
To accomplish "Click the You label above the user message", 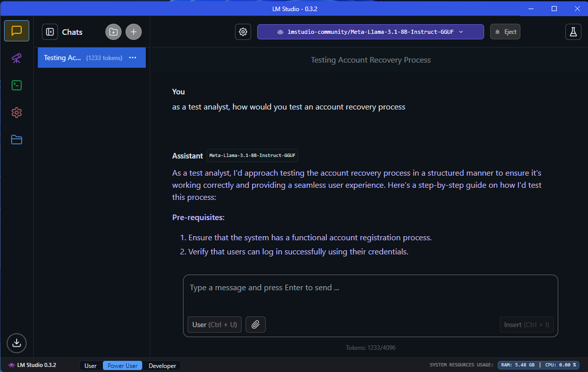I will 179,91.
